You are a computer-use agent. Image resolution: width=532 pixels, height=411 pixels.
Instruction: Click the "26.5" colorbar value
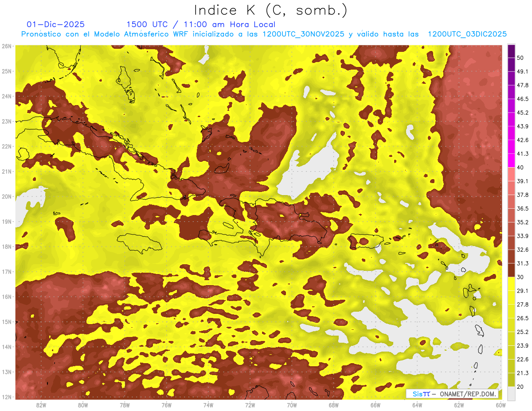[523, 318]
